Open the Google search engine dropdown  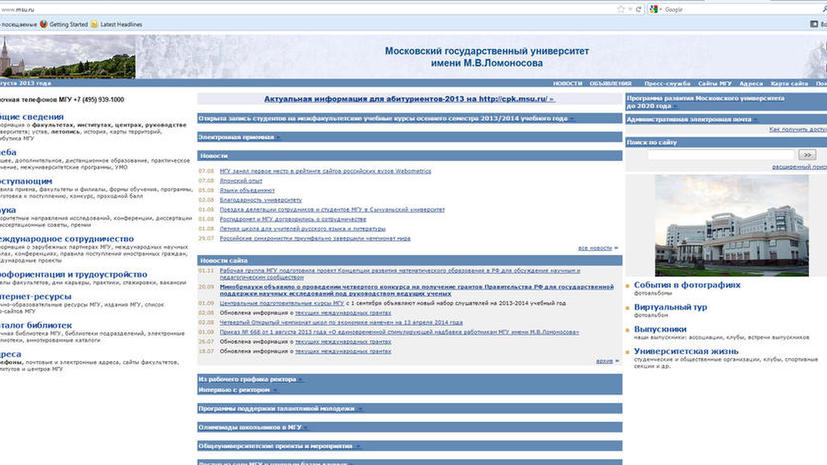(656, 9)
